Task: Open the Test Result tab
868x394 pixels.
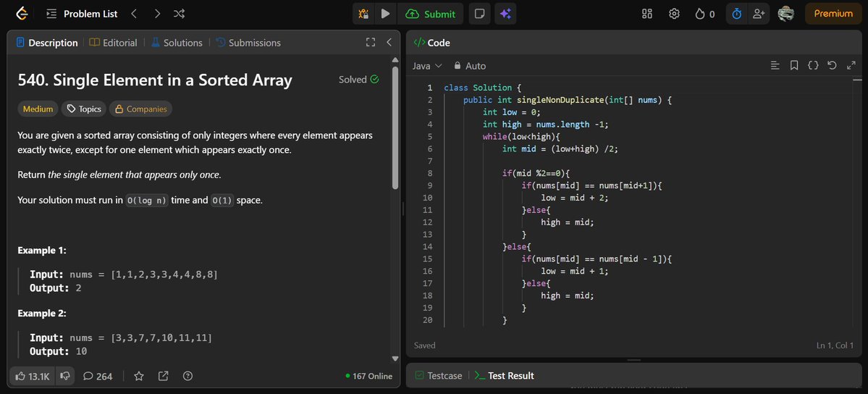Action: point(505,376)
